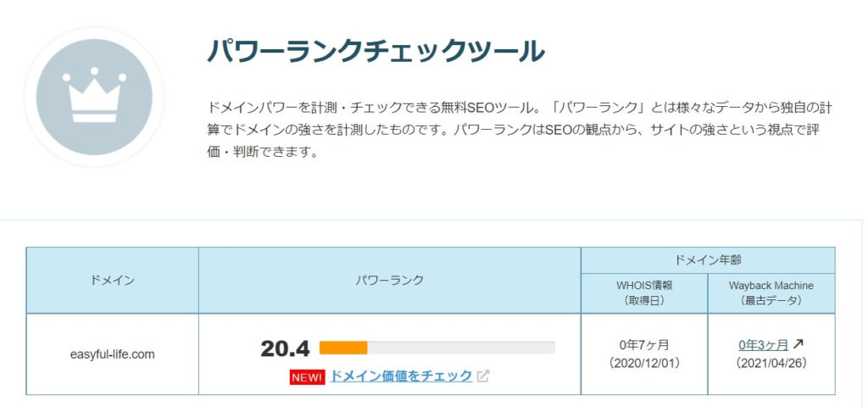Click the easyful-life.com domain cell
Screen dimensions: 868x407
tap(113, 354)
